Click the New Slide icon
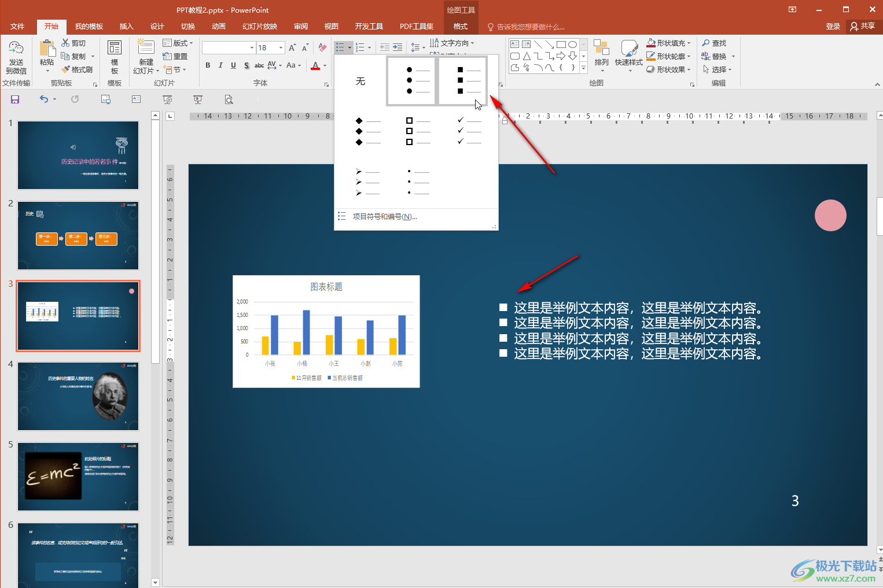Screen dimensions: 883x588 [146, 48]
